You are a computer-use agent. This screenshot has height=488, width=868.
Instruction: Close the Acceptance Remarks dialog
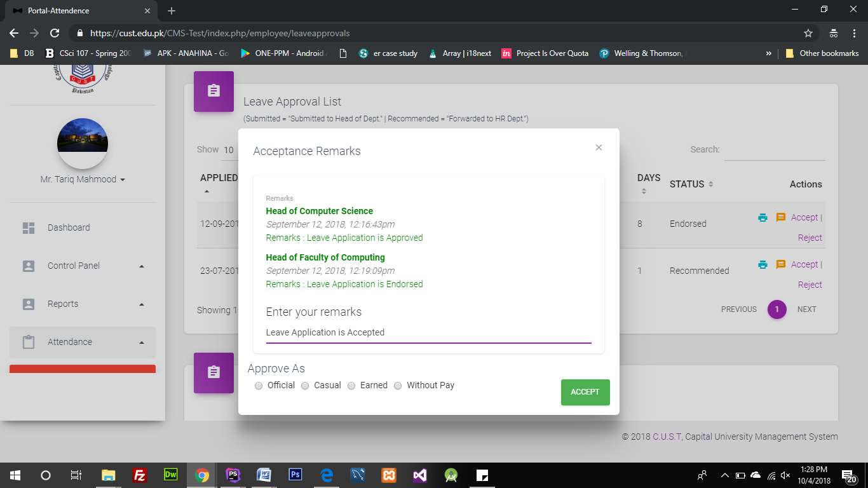(x=599, y=147)
